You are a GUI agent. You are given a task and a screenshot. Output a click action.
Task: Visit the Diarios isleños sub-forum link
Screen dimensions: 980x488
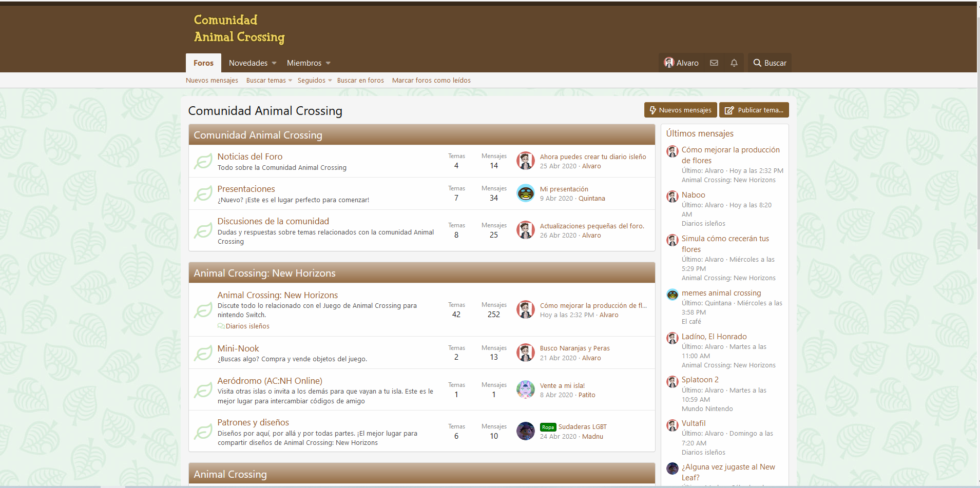pos(247,326)
